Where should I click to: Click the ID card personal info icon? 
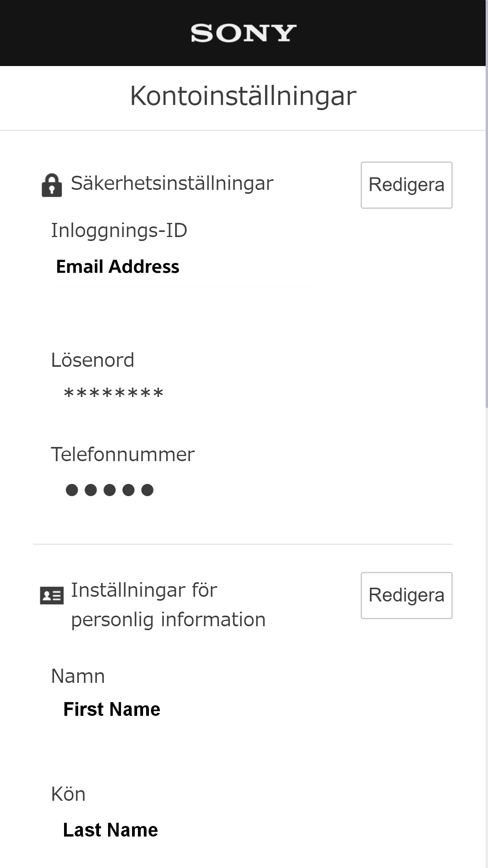tap(52, 596)
